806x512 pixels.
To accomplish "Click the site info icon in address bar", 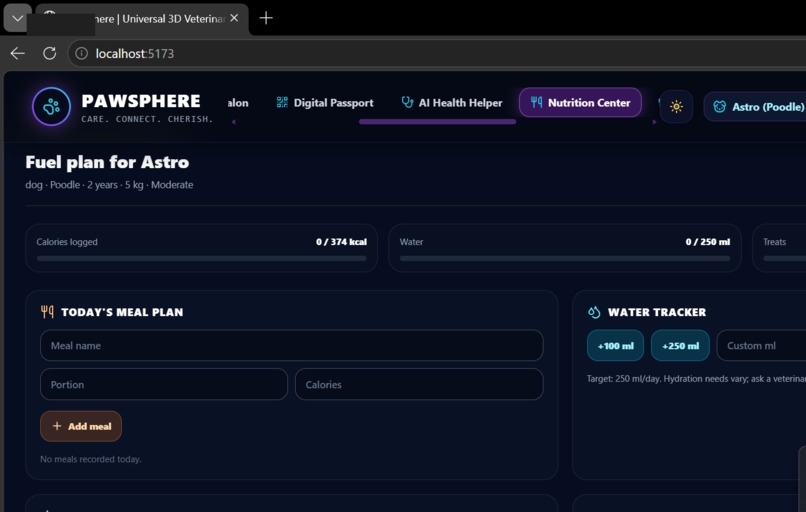I will [82, 53].
